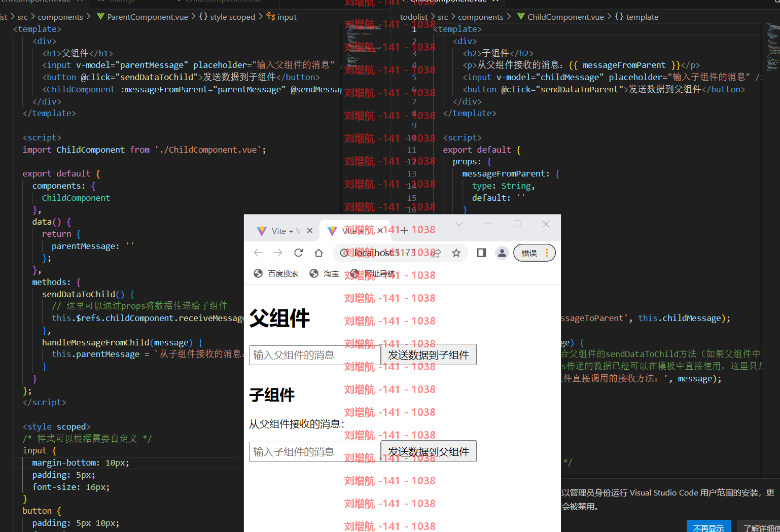Screen dimensions: 780x532
Task: Click the 父组件 heading in browser page
Action: (x=279, y=318)
